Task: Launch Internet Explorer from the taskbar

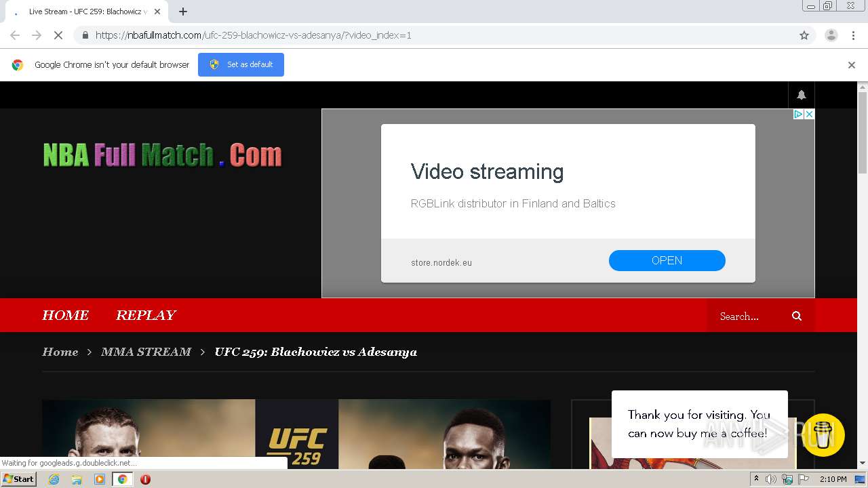Action: (54, 479)
